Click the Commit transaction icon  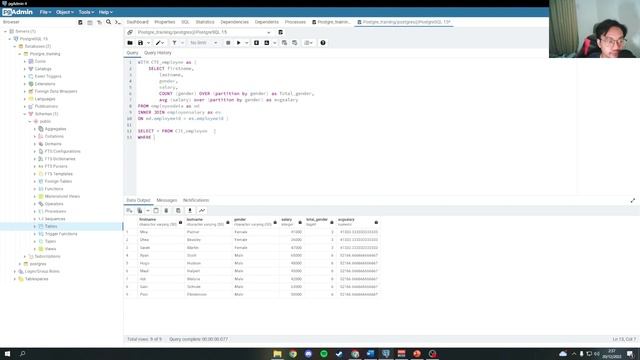pos(284,43)
